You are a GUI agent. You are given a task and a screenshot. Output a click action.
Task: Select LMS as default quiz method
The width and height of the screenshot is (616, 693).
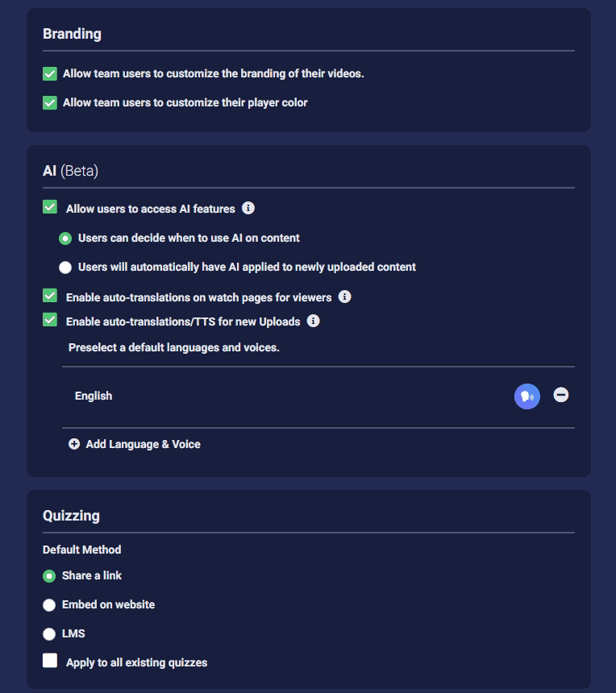(x=49, y=634)
